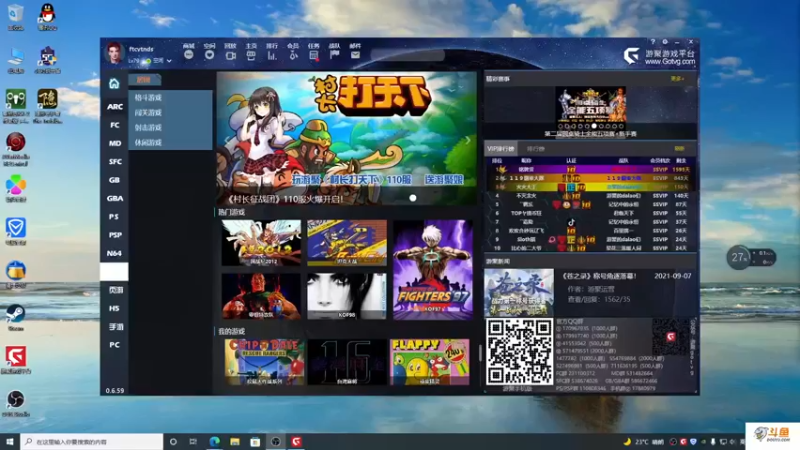Image resolution: width=800 pixels, height=450 pixels.
Task: Select GBA platform in sidebar
Action: click(x=114, y=198)
